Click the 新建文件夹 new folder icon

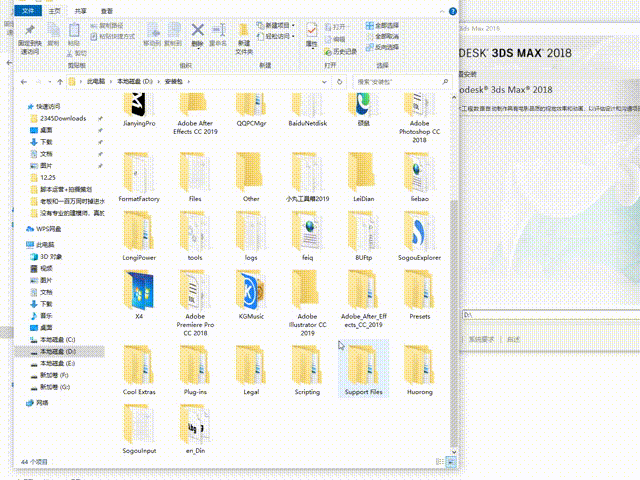tap(244, 31)
